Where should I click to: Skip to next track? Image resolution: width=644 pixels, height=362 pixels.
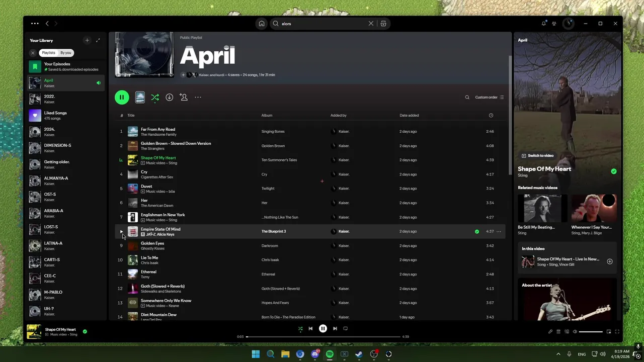pyautogui.click(x=335, y=329)
